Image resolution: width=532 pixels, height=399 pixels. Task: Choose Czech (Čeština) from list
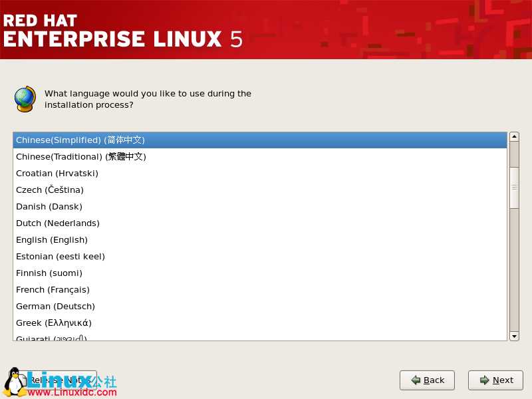(260, 190)
